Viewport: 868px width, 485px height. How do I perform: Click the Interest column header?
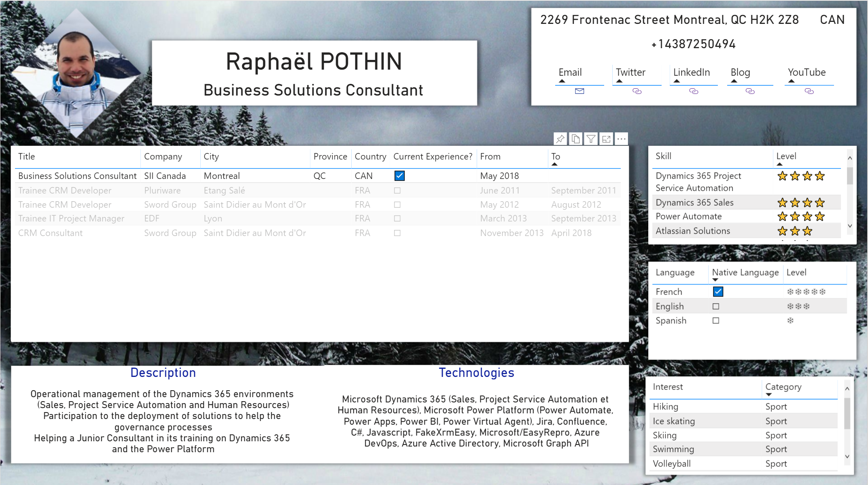[x=668, y=387]
